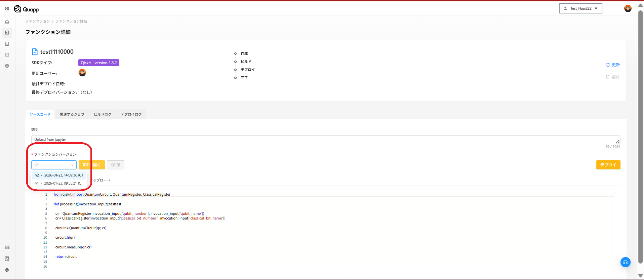The width and height of the screenshot is (644, 280).
Task: Click the Slack icon at sidebar bottom
Action: pos(7,270)
